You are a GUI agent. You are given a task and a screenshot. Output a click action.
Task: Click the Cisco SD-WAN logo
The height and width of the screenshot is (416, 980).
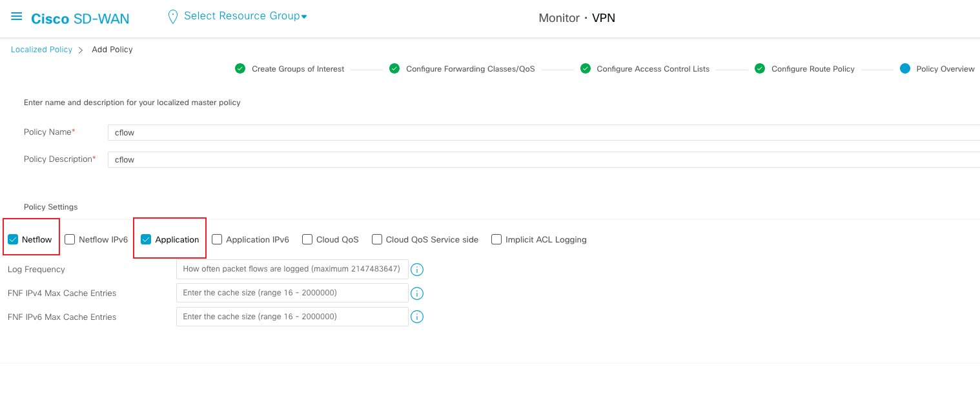coord(80,19)
